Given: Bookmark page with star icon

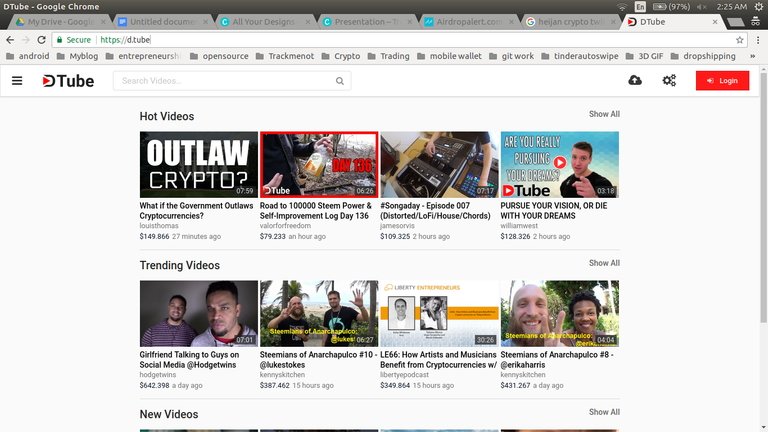Looking at the screenshot, I should pos(739,40).
